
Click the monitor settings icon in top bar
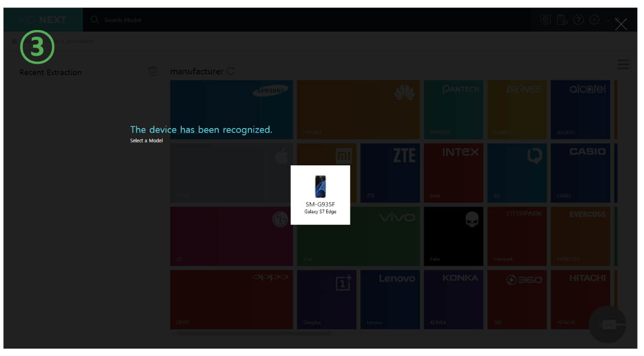click(x=545, y=20)
